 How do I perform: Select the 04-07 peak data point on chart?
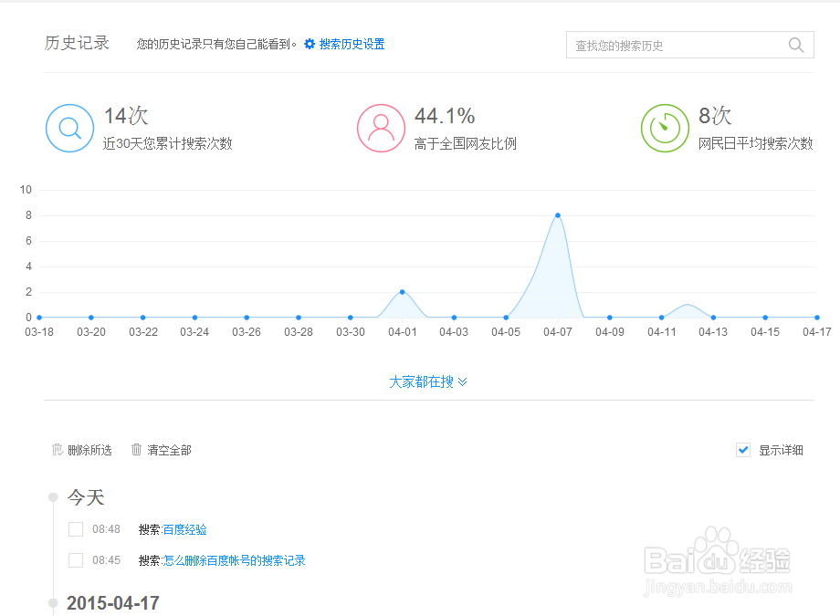click(x=558, y=215)
